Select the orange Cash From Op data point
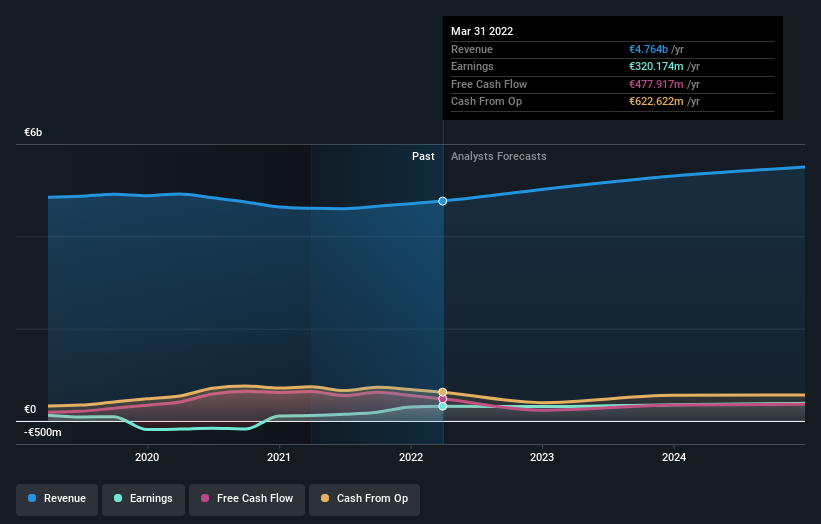Viewport: 821px width, 524px height. point(442,392)
